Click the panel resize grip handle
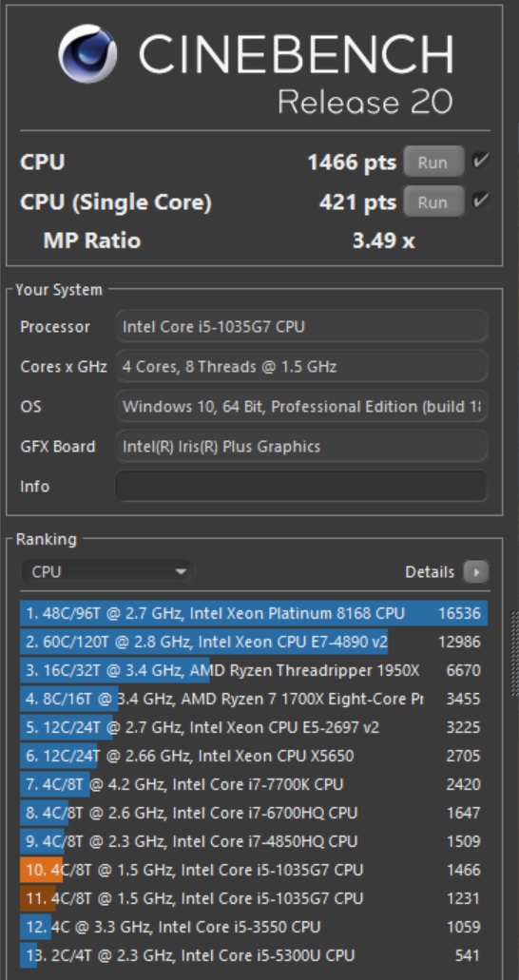Viewport: 519px width, 980px height. tap(514, 653)
